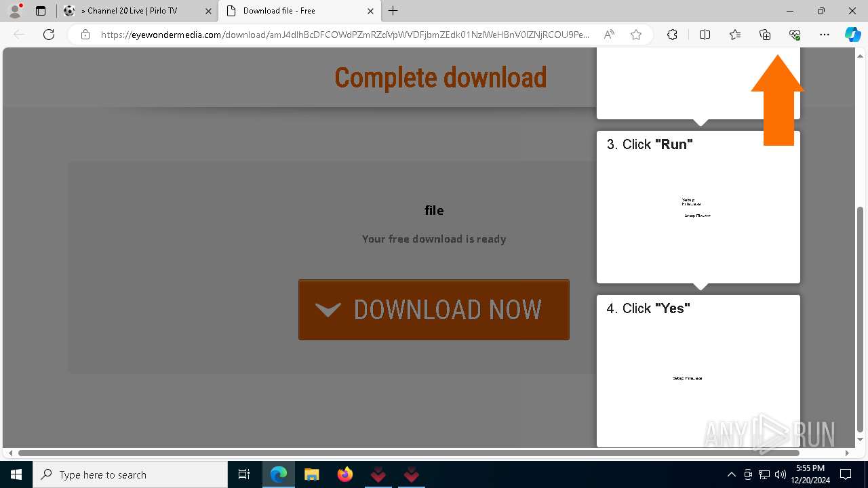
Task: Open Microsoft Edge from taskbar
Action: [279, 474]
